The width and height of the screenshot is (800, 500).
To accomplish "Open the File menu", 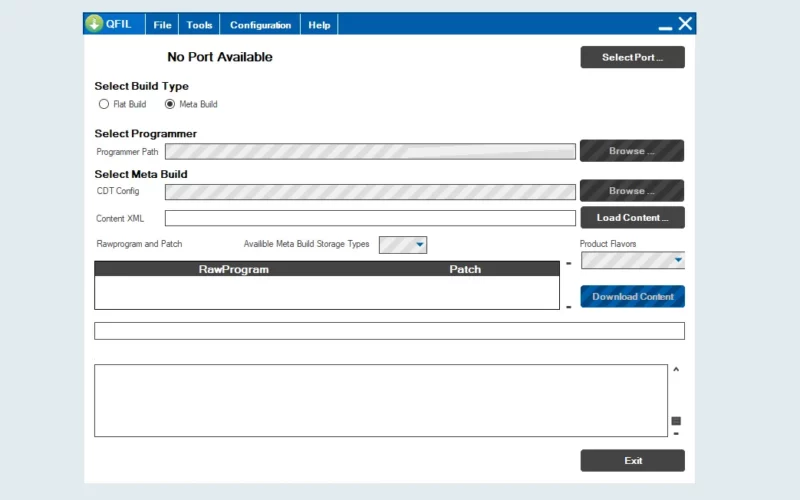I will (x=162, y=24).
